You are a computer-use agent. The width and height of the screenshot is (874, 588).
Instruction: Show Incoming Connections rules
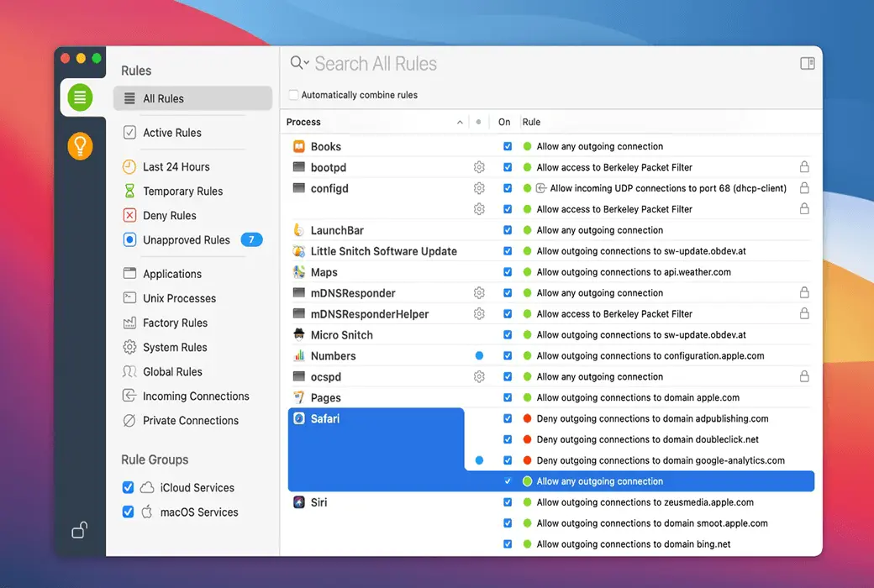pos(196,396)
